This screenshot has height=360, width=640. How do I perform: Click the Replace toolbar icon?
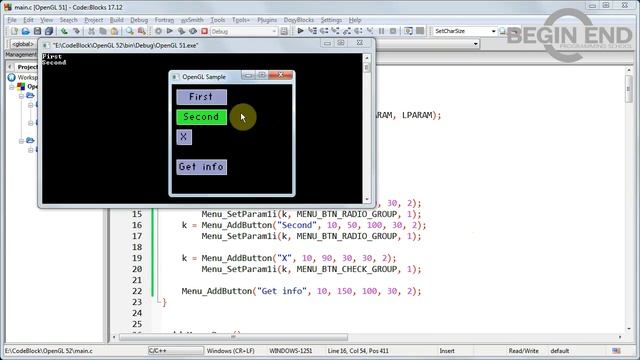click(142, 31)
